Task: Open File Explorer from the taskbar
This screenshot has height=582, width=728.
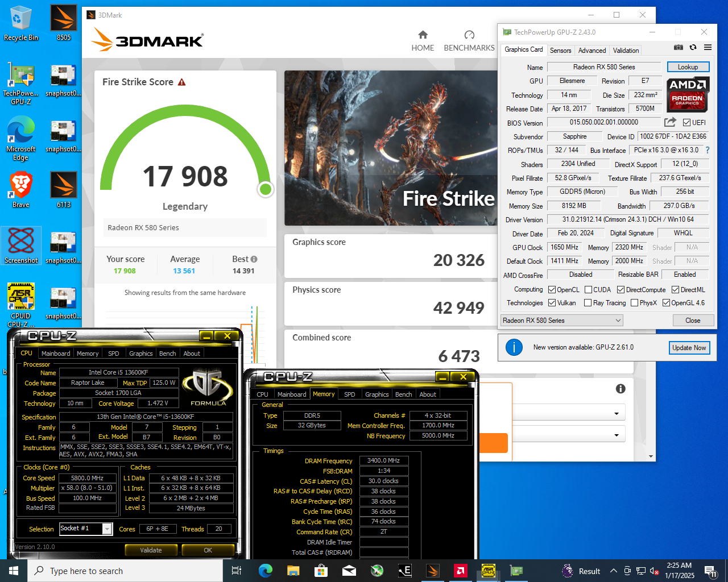Action: click(x=293, y=571)
